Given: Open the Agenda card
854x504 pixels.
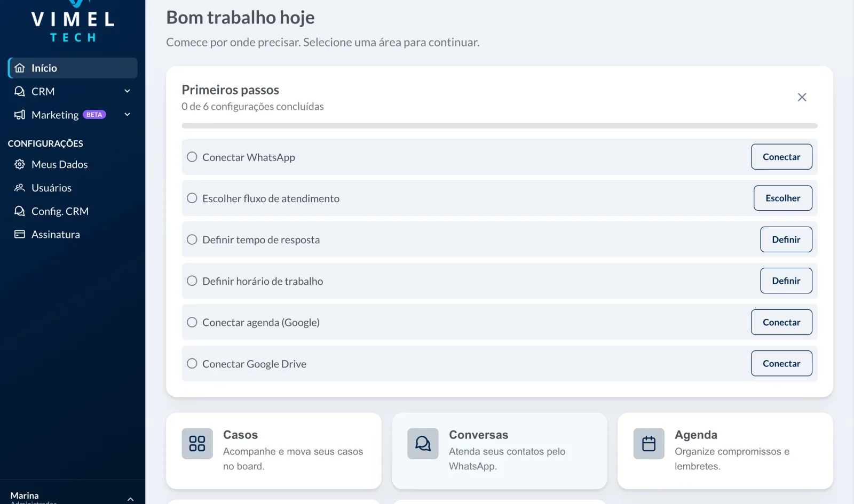Looking at the screenshot, I should [x=725, y=451].
